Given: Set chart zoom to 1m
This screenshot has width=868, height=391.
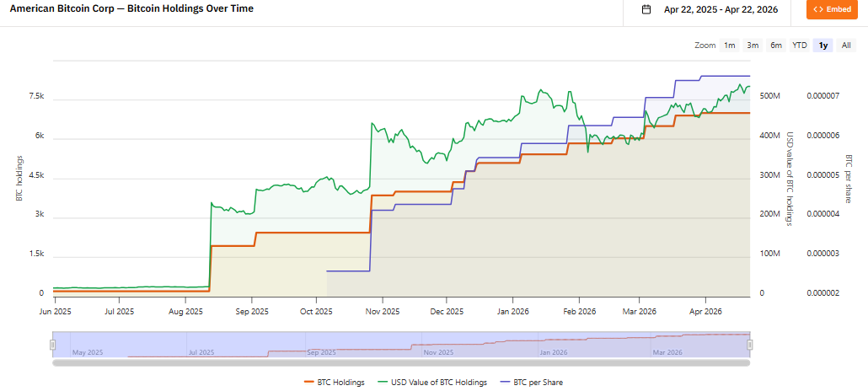Looking at the screenshot, I should click(730, 46).
